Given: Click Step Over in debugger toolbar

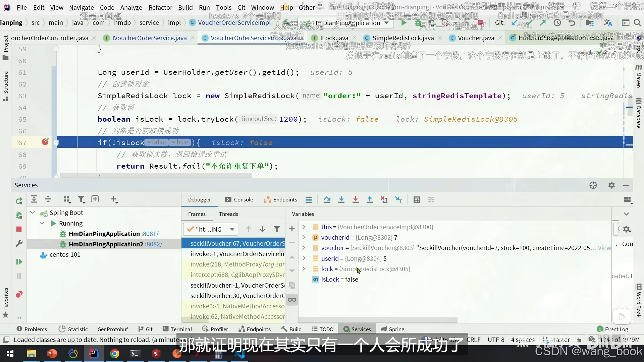Looking at the screenshot, I should coord(327,200).
